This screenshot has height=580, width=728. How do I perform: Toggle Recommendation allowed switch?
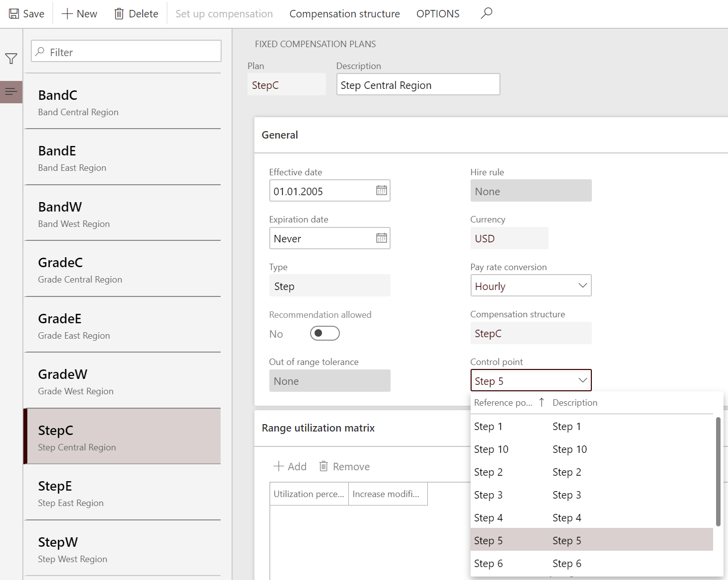[x=324, y=333]
